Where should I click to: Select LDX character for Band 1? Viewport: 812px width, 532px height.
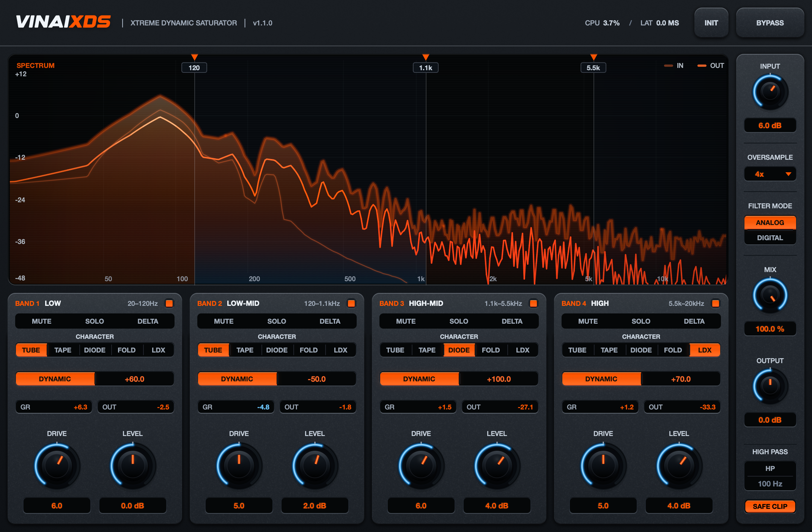click(x=159, y=350)
